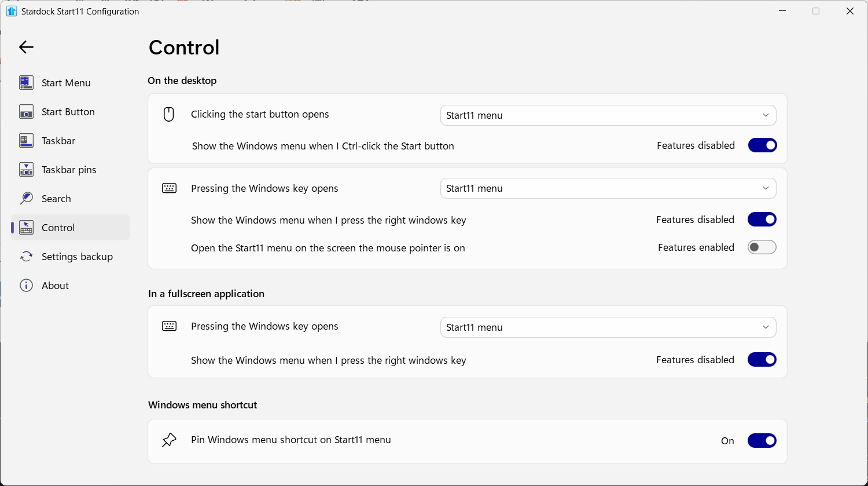Click 'Clicking the start button opens' label

coord(260,114)
